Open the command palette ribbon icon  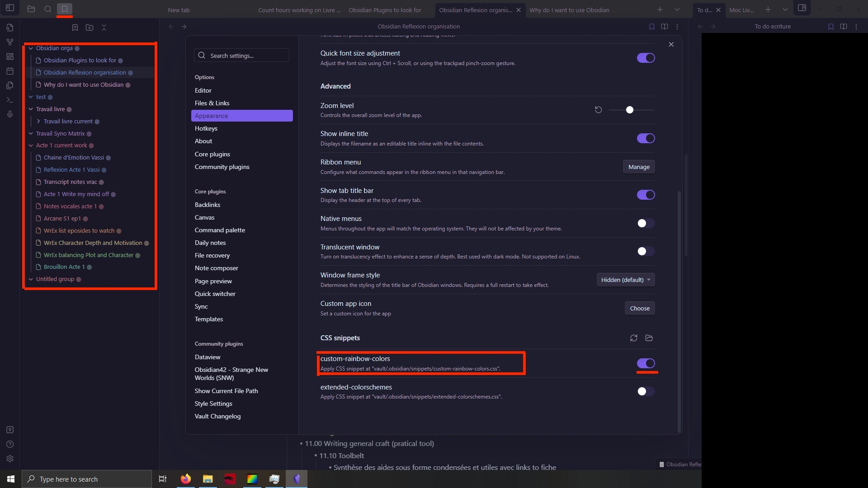[x=10, y=100]
